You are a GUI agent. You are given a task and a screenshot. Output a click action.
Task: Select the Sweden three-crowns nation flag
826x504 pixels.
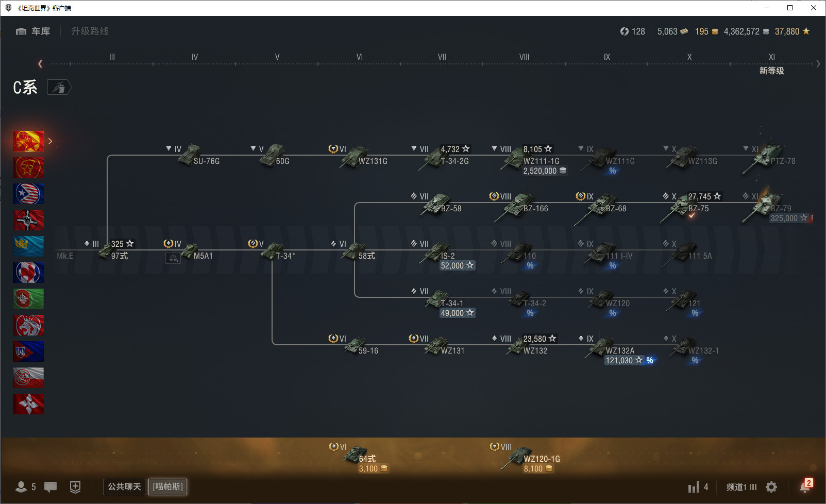(x=28, y=246)
